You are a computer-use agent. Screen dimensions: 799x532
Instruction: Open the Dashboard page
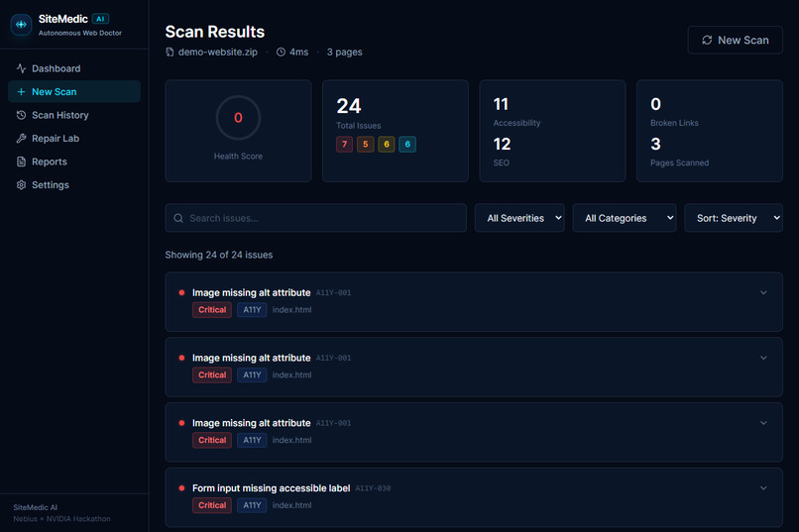74,68
